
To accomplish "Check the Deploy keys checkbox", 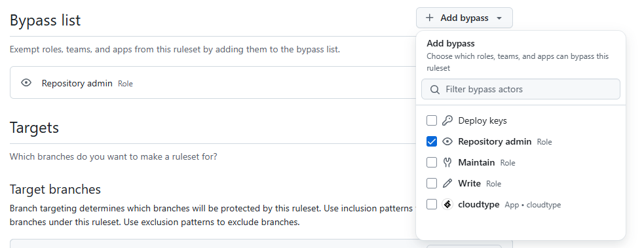I will pyautogui.click(x=432, y=120).
